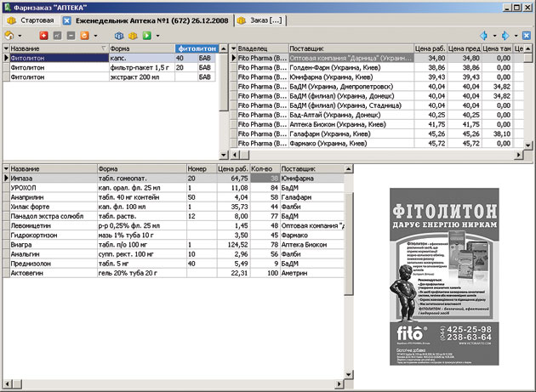
Task: Click the gray edit icon in the toolbar
Action: click(x=57, y=35)
